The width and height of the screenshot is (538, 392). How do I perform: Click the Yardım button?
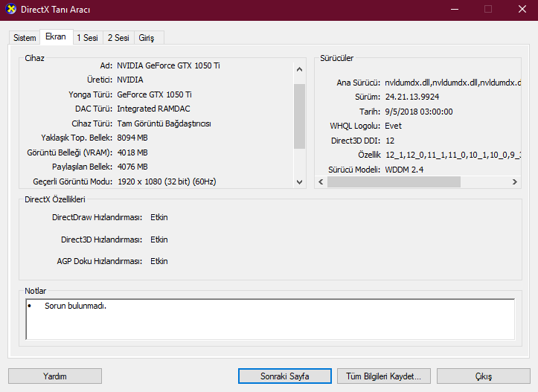(x=55, y=376)
